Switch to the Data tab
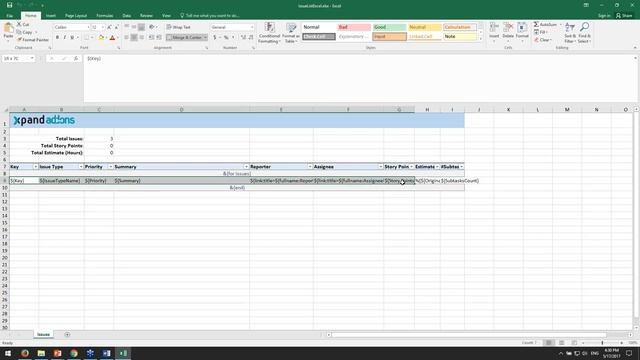 click(x=127, y=16)
